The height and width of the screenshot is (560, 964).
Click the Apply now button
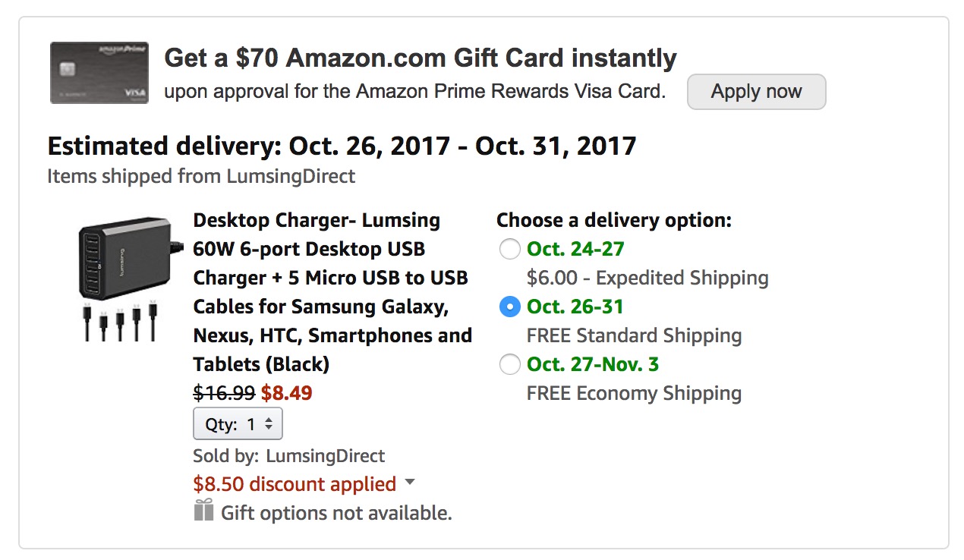point(756,92)
